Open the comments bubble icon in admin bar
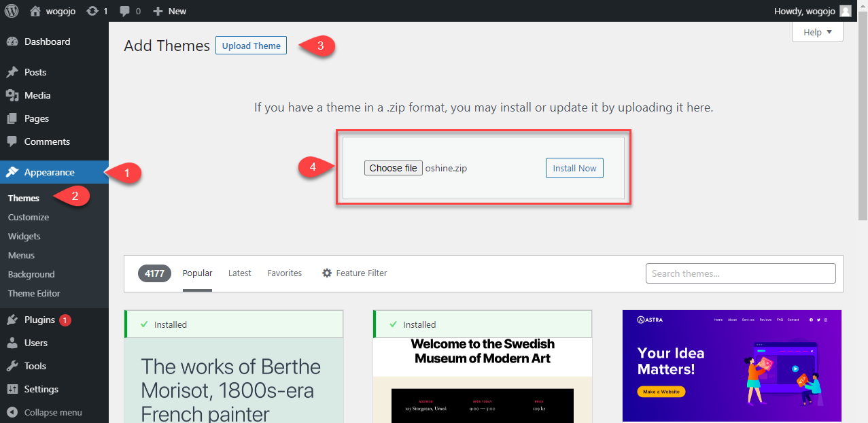Image resolution: width=868 pixels, height=423 pixels. (124, 12)
